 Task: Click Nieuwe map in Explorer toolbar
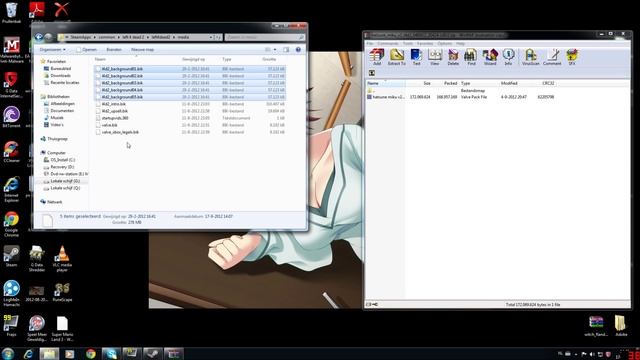[x=142, y=49]
